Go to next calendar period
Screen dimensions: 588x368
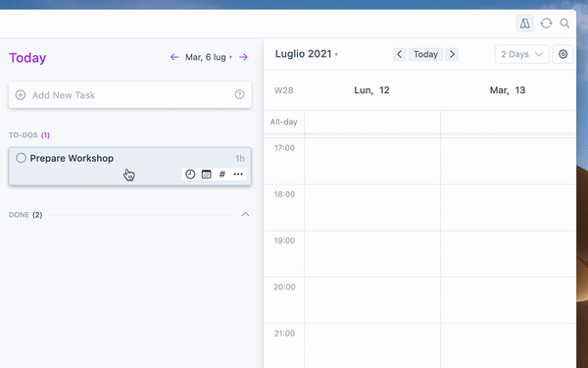coord(452,54)
